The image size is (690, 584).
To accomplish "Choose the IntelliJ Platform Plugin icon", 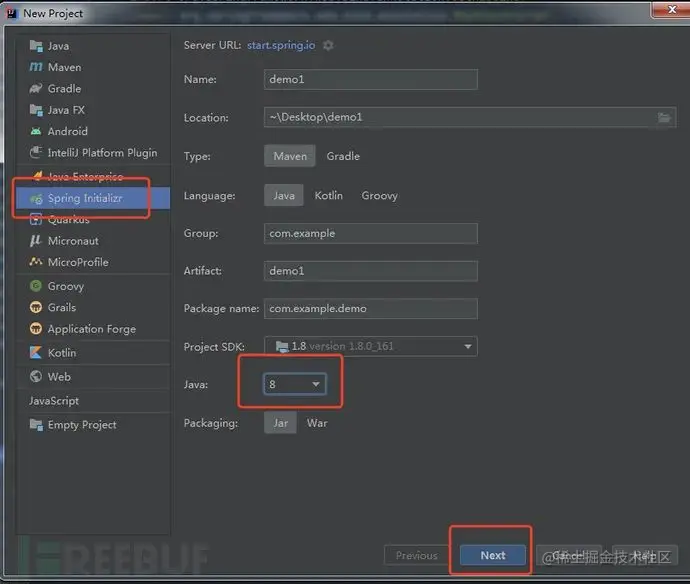I will pyautogui.click(x=36, y=152).
